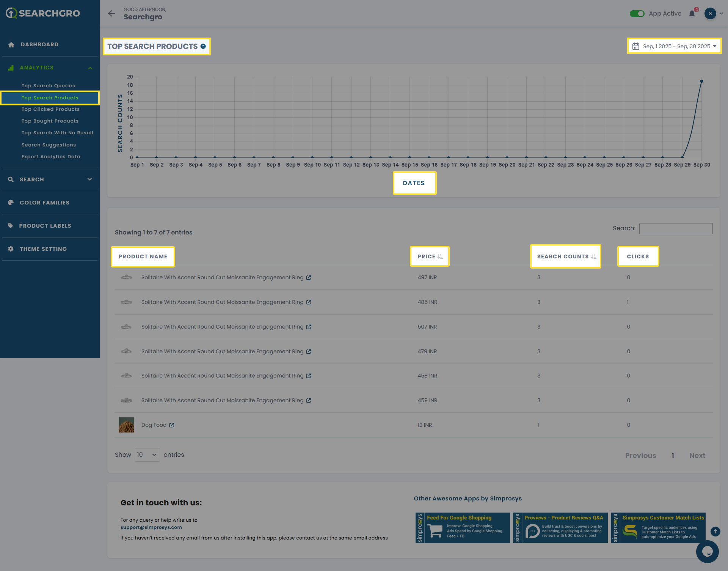This screenshot has width=728, height=571.
Task: Click the Dashboard home icon
Action: 11,45
